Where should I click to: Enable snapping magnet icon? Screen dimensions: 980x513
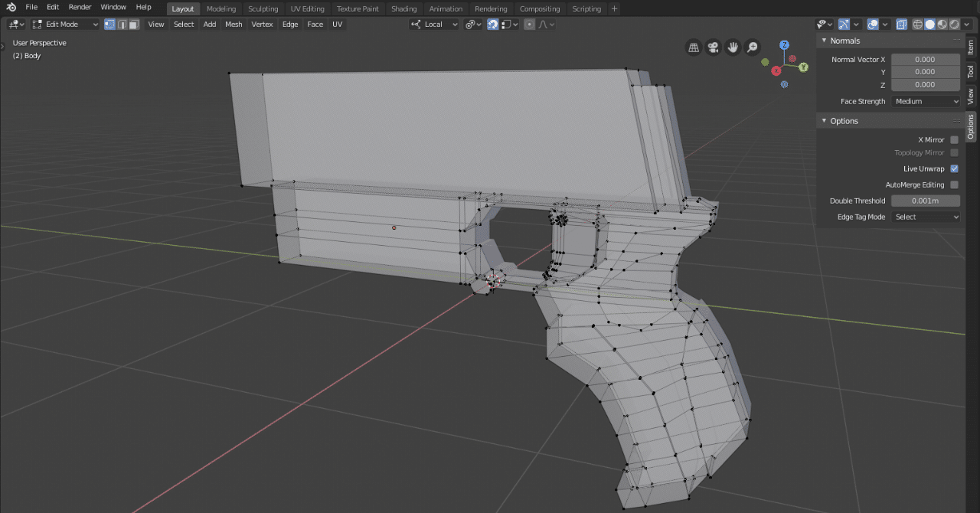(x=493, y=25)
